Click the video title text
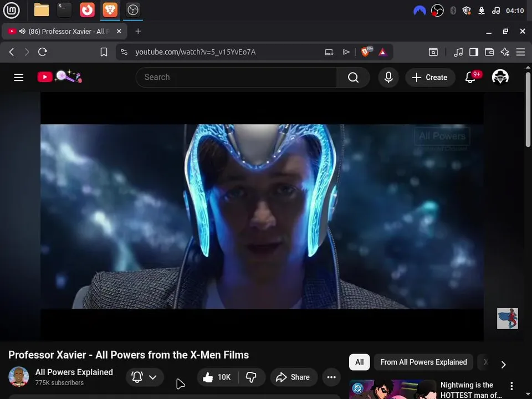 (129, 355)
